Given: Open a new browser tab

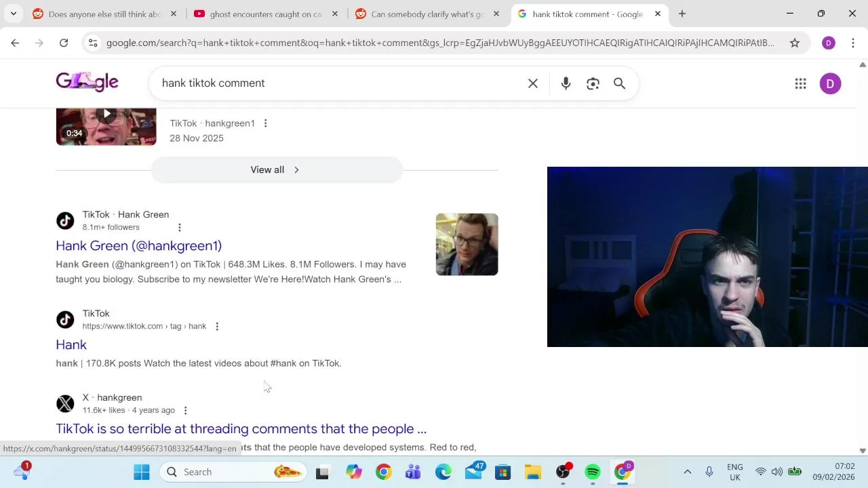Looking at the screenshot, I should pyautogui.click(x=682, y=14).
